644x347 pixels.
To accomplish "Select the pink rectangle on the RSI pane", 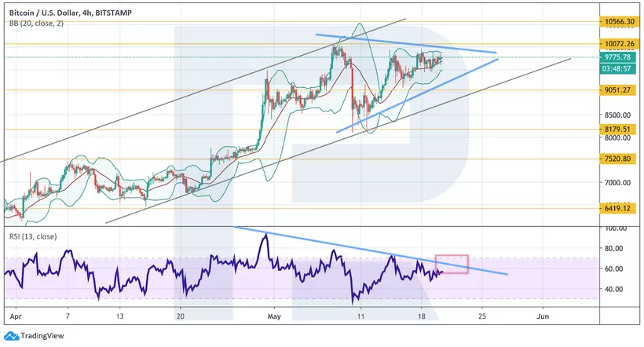I will click(x=452, y=264).
